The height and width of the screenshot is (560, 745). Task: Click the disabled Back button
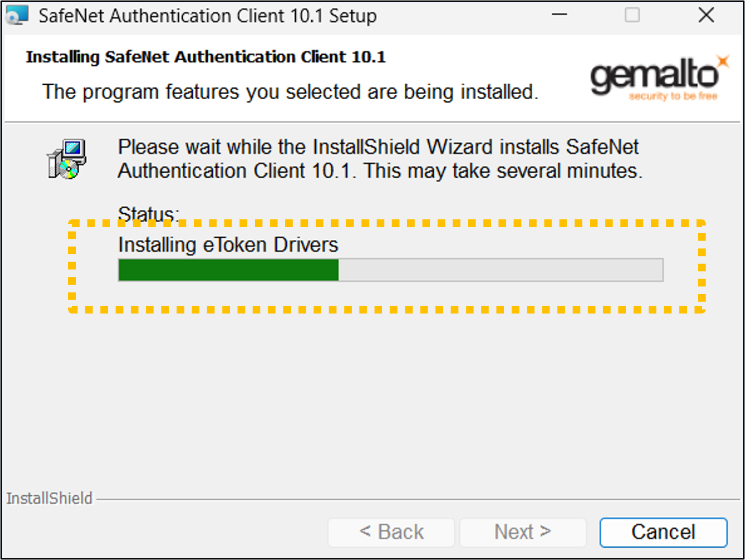(391, 532)
